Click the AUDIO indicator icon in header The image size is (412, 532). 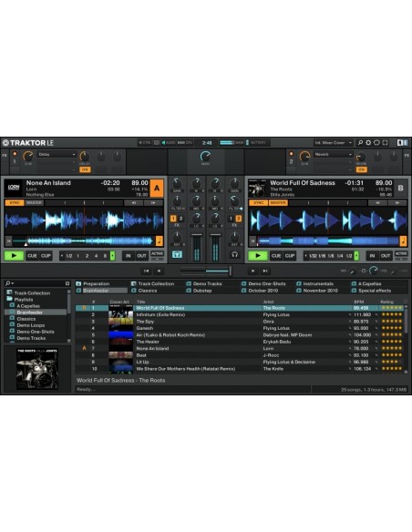(163, 143)
